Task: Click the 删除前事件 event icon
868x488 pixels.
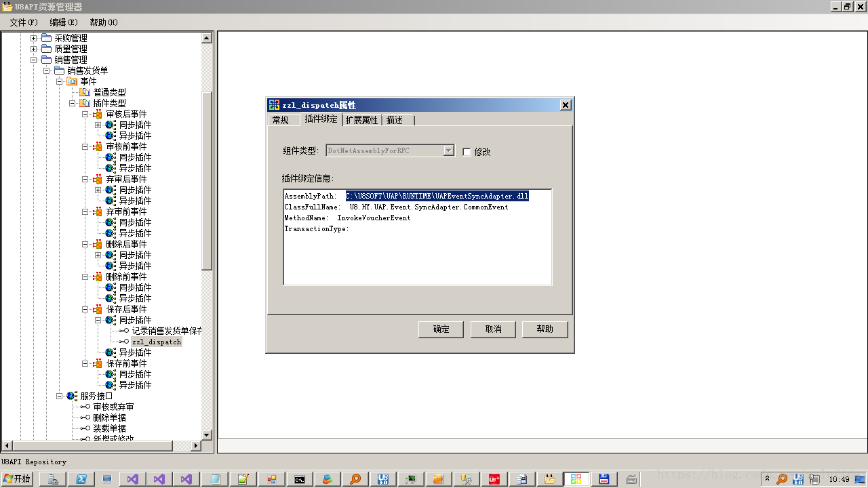Action: point(98,277)
